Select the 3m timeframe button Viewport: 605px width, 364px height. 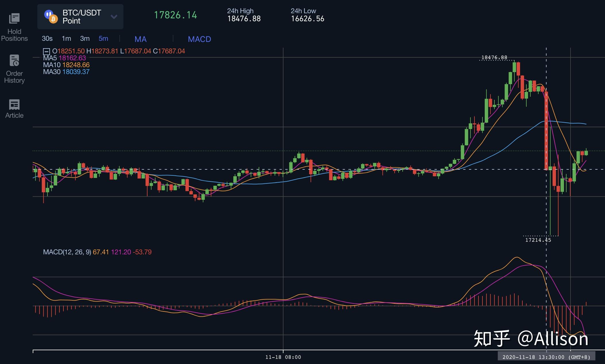tap(85, 38)
